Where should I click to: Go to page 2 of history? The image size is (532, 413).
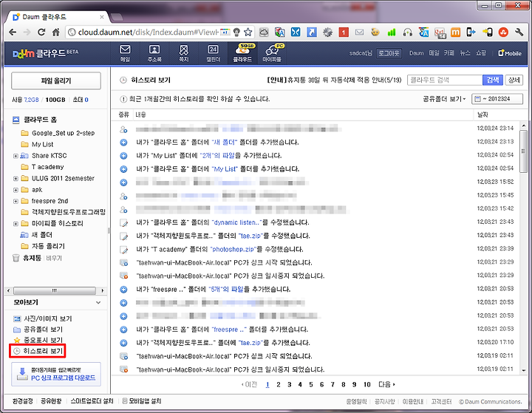click(x=279, y=384)
